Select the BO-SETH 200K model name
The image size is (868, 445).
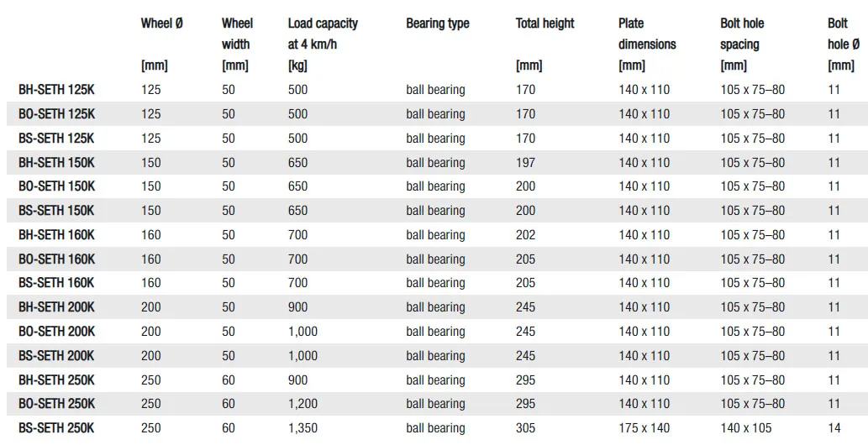click(x=56, y=332)
